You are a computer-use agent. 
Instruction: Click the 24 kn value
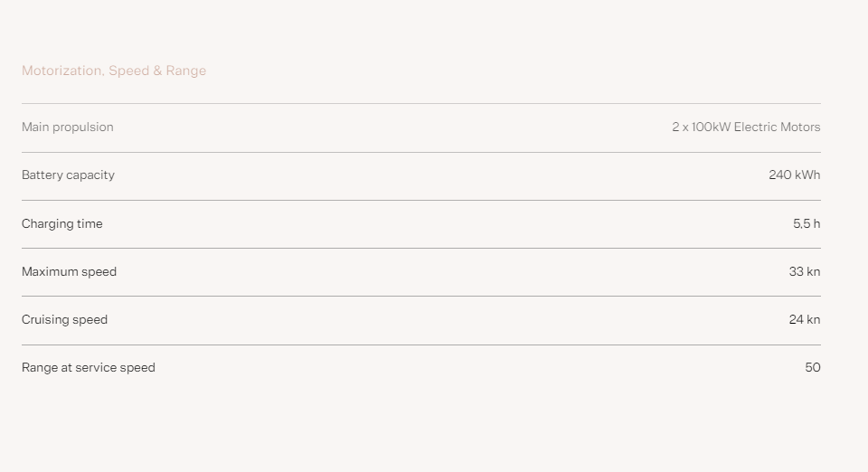point(805,320)
